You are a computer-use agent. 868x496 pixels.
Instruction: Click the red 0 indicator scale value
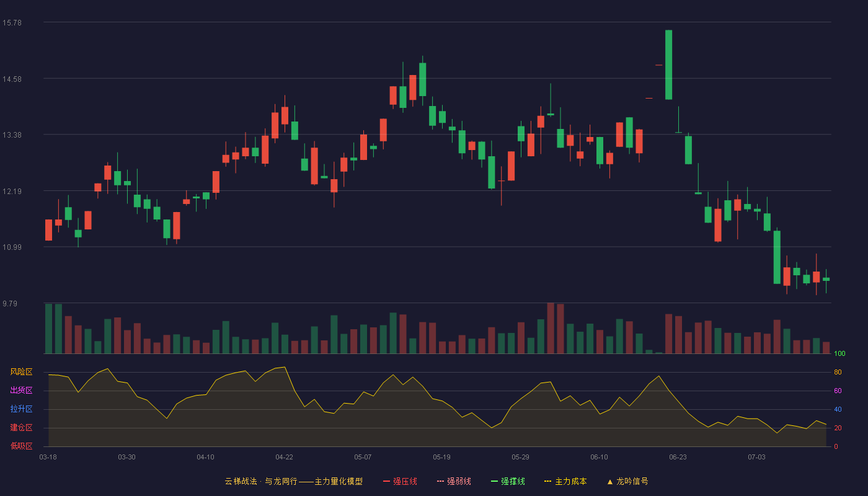pos(836,447)
